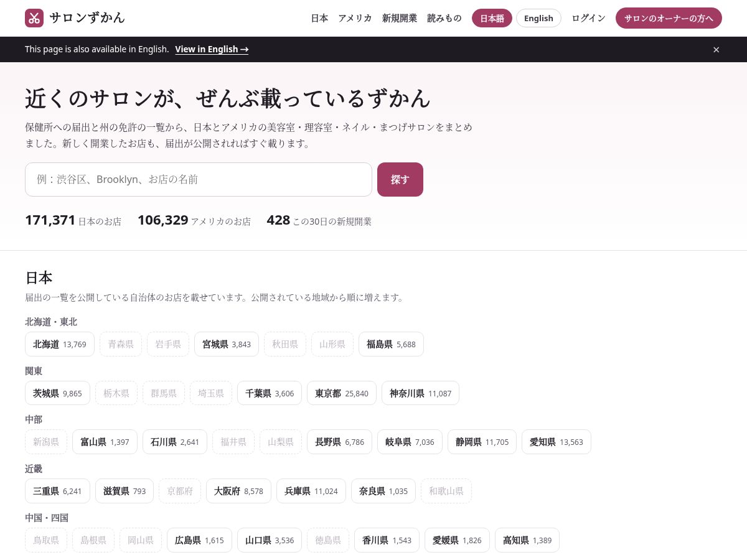
Task: Open 福島県 prefecture listing
Action: [x=391, y=344]
